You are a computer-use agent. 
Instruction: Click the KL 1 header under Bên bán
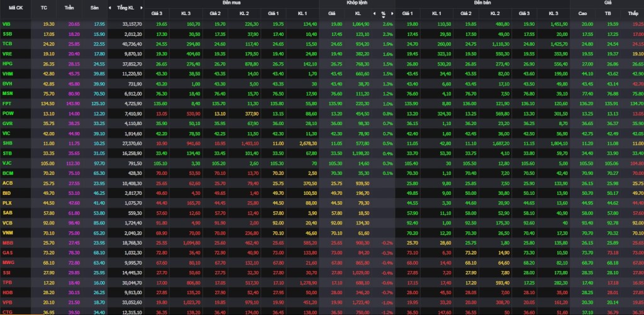(436, 14)
